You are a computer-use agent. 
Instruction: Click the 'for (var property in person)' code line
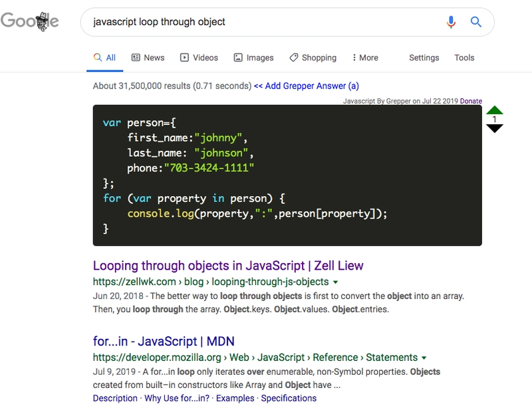click(194, 199)
